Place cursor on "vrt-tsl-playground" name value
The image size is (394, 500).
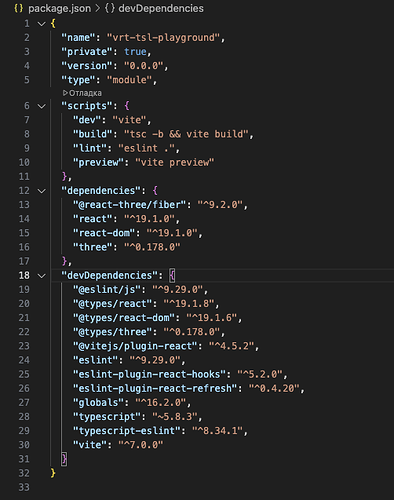tap(163, 37)
